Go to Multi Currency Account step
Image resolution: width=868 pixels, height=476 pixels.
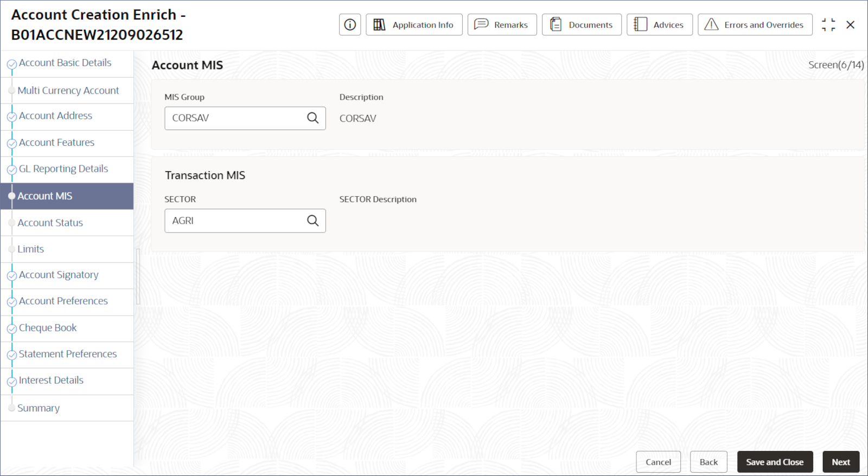pos(67,91)
